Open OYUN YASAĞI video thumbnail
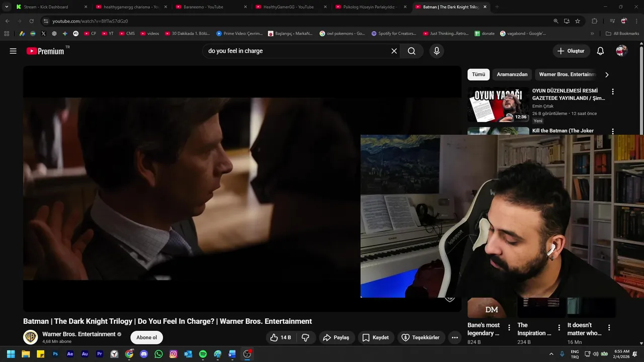 coord(498,105)
